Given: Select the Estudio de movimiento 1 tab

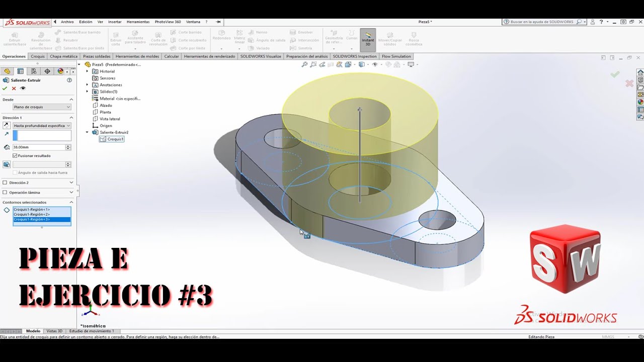Looking at the screenshot, I should [x=92, y=331].
